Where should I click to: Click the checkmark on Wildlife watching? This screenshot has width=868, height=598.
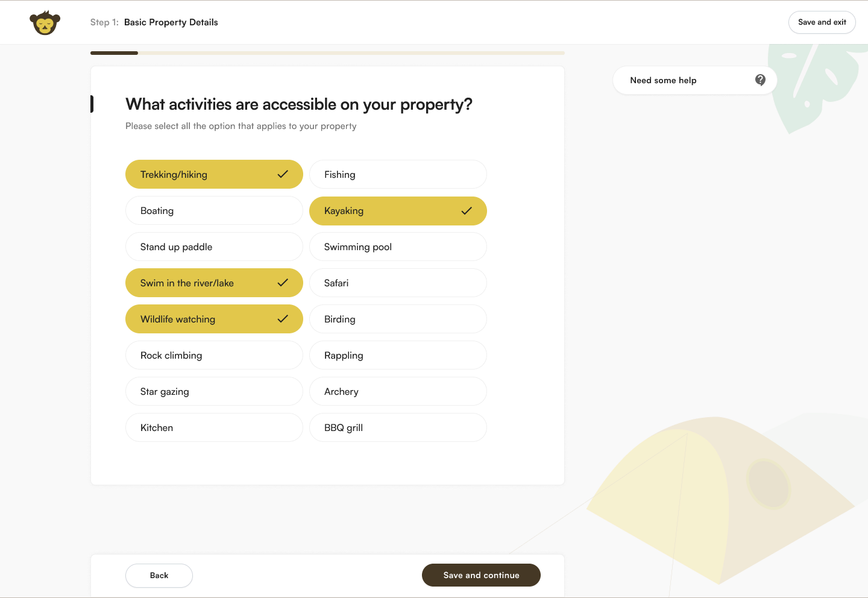coord(283,319)
